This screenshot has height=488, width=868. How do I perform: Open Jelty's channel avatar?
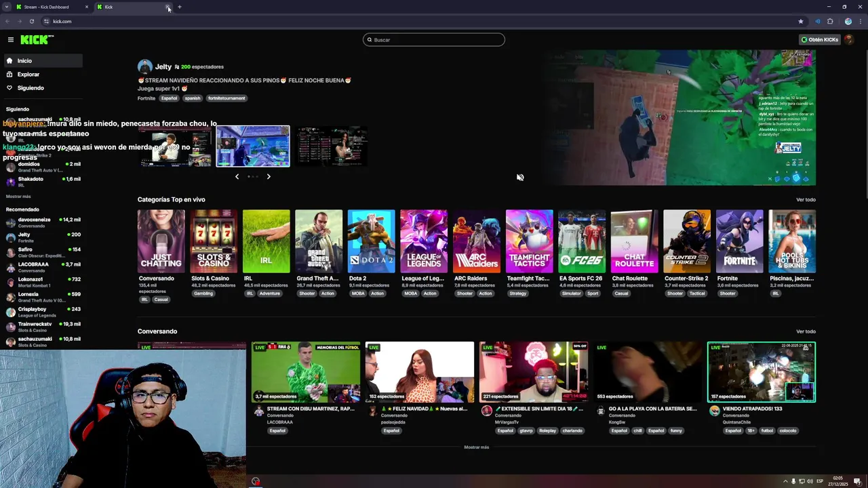coord(144,66)
